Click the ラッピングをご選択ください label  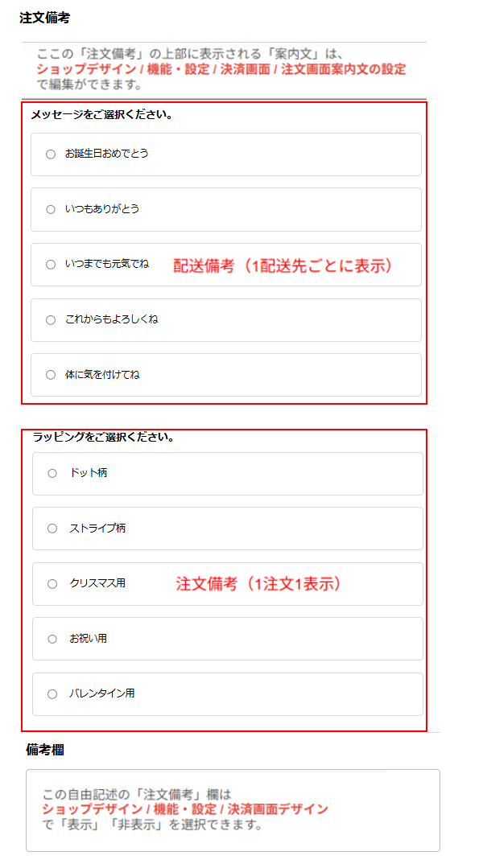click(x=104, y=438)
